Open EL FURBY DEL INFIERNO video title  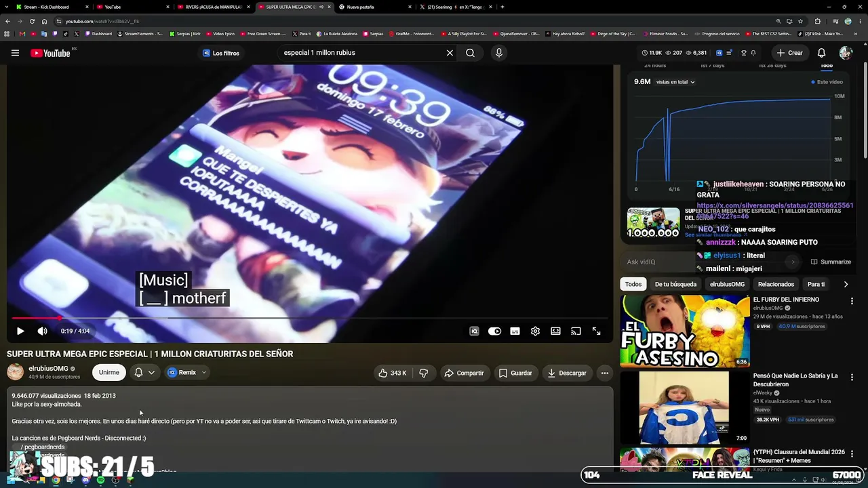[x=786, y=300]
